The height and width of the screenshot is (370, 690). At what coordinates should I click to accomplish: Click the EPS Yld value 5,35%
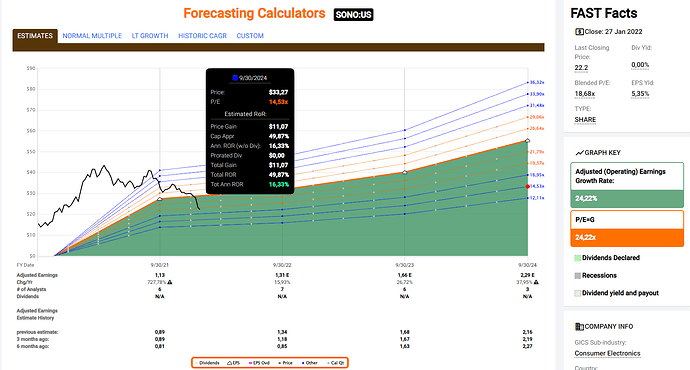pos(640,94)
